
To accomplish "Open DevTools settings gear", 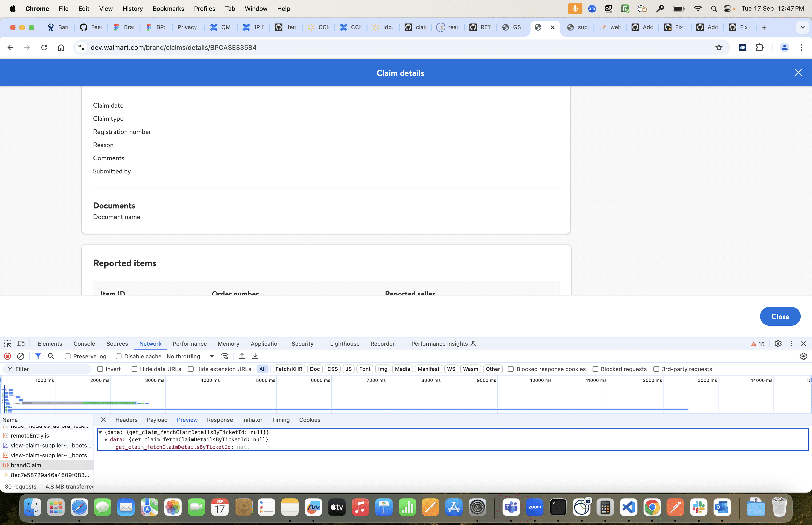I will (x=778, y=344).
